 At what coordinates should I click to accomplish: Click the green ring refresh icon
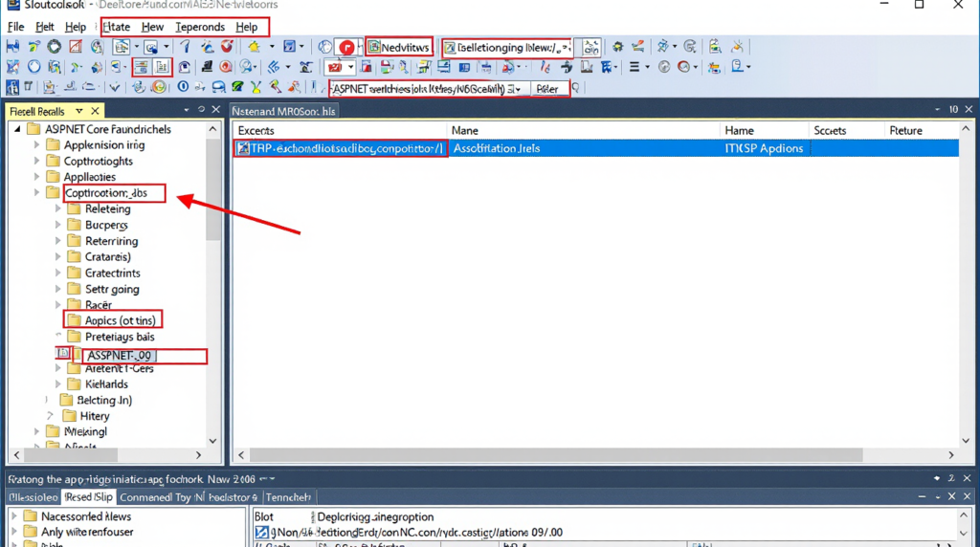[x=55, y=47]
